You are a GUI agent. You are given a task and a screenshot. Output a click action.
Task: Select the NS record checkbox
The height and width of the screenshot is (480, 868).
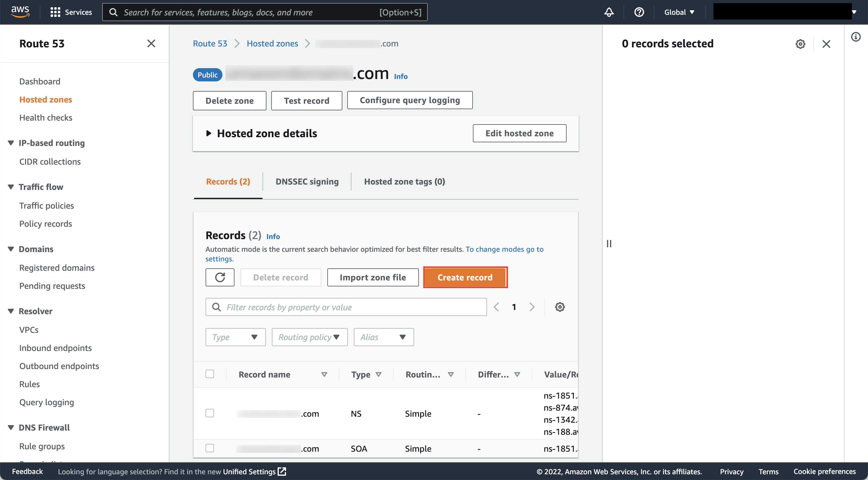click(x=209, y=413)
